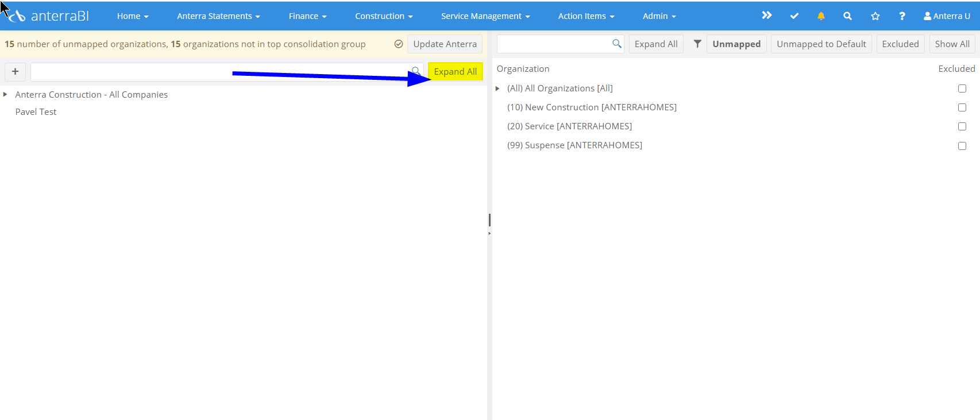Image resolution: width=980 pixels, height=420 pixels.
Task: Expand Anterra Construction - All Companies node
Action: [x=5, y=94]
